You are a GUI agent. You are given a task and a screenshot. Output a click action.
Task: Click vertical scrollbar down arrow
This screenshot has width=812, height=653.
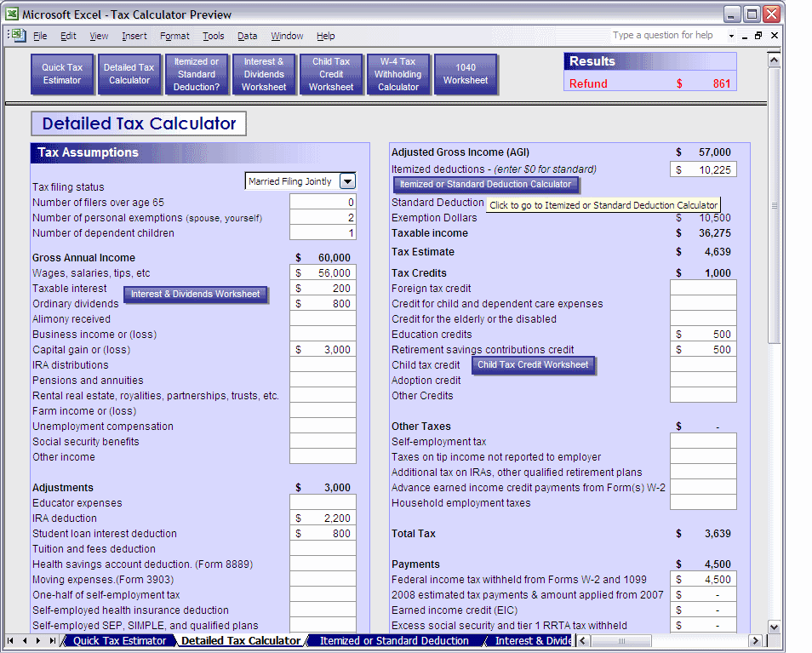tap(775, 627)
